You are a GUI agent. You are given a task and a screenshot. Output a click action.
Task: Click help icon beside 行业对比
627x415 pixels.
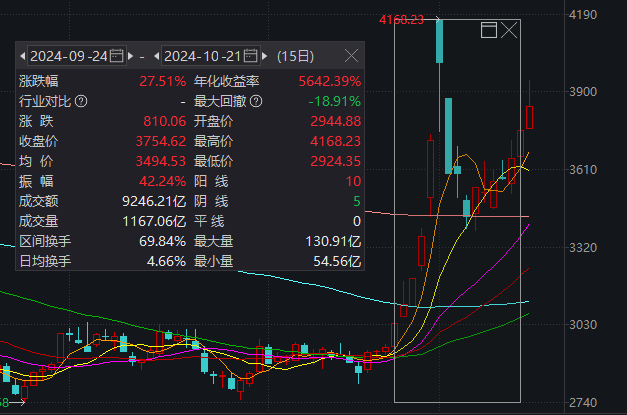pos(81,101)
